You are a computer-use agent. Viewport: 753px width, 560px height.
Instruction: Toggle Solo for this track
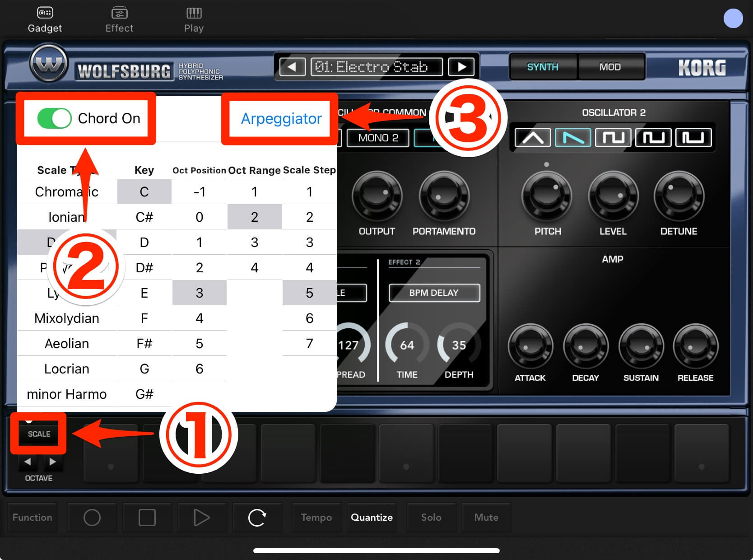431,517
